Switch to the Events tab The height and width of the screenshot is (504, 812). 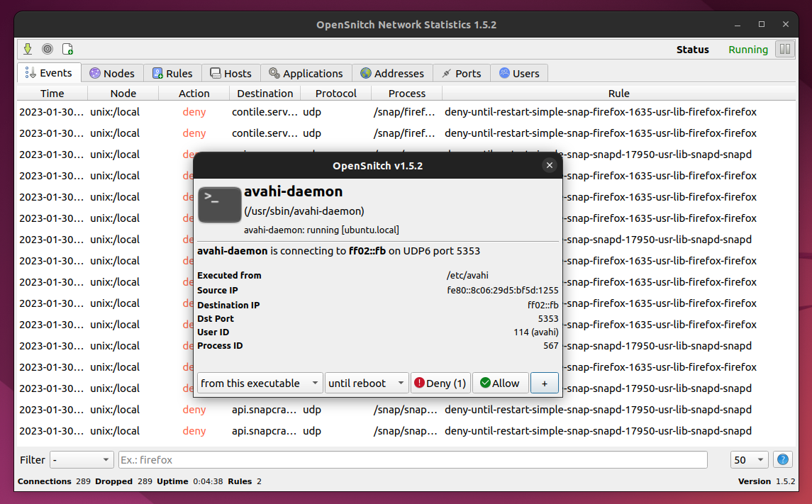point(49,73)
